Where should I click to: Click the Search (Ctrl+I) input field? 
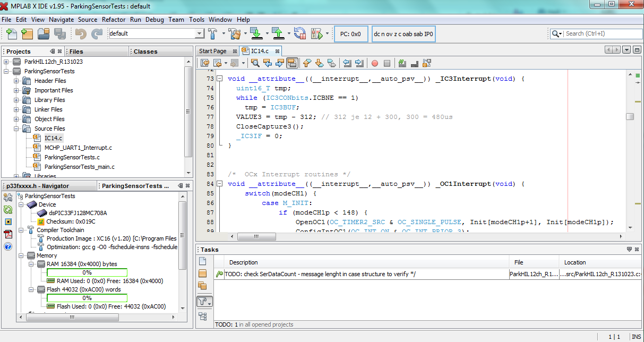click(603, 33)
